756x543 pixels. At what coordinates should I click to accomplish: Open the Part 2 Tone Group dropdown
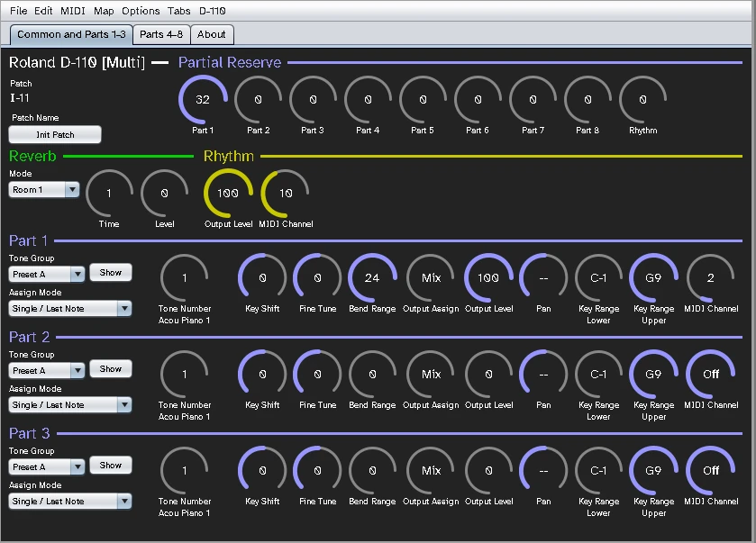47,370
